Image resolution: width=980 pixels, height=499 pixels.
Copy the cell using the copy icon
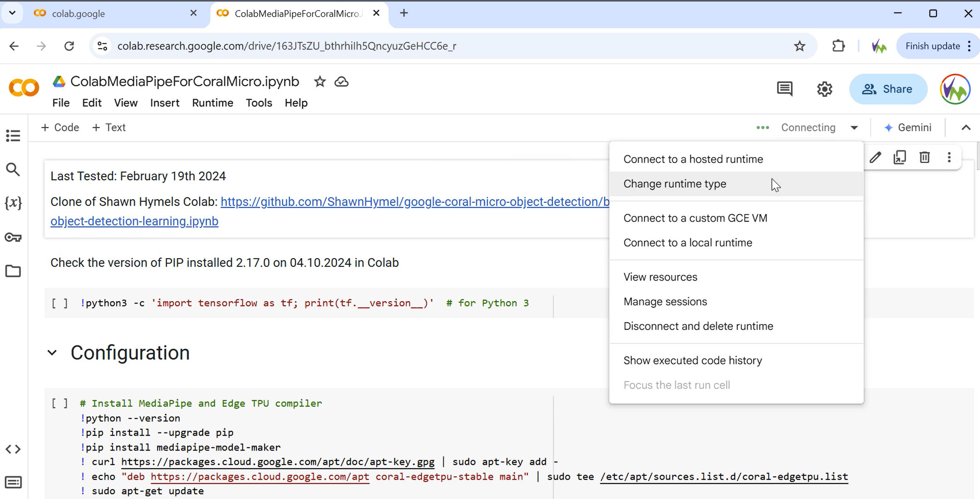tap(901, 157)
